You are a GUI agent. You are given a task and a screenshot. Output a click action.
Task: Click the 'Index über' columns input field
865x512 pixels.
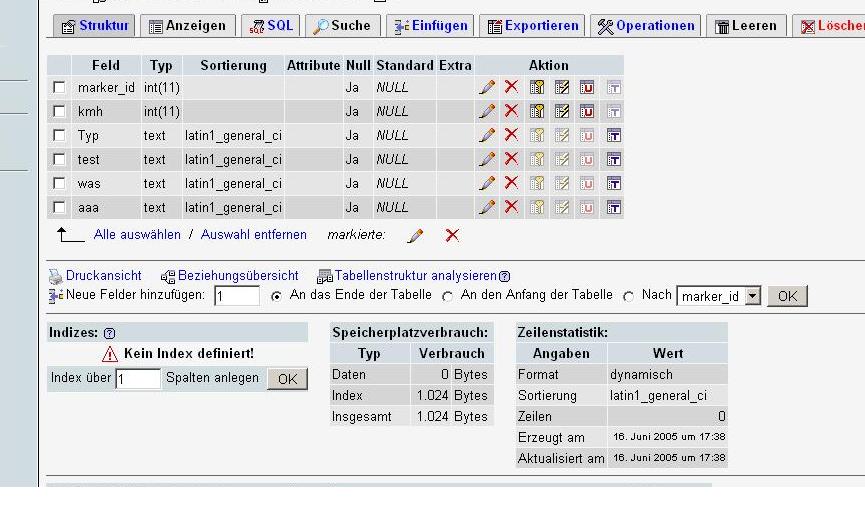138,379
